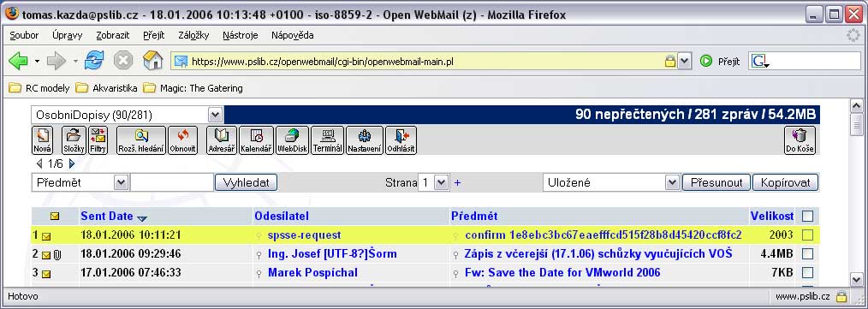Open the Záložky menu
Screen dimensions: 868x309
193,35
